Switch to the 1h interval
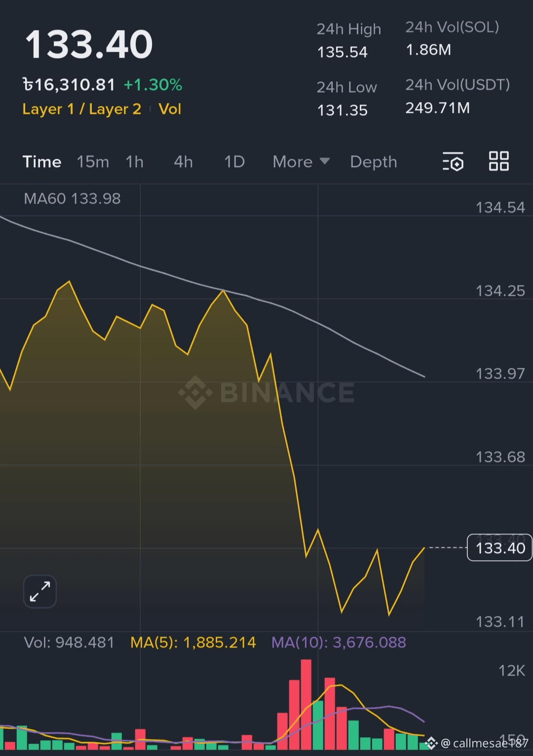Viewport: 533px width, 756px height. click(x=134, y=162)
